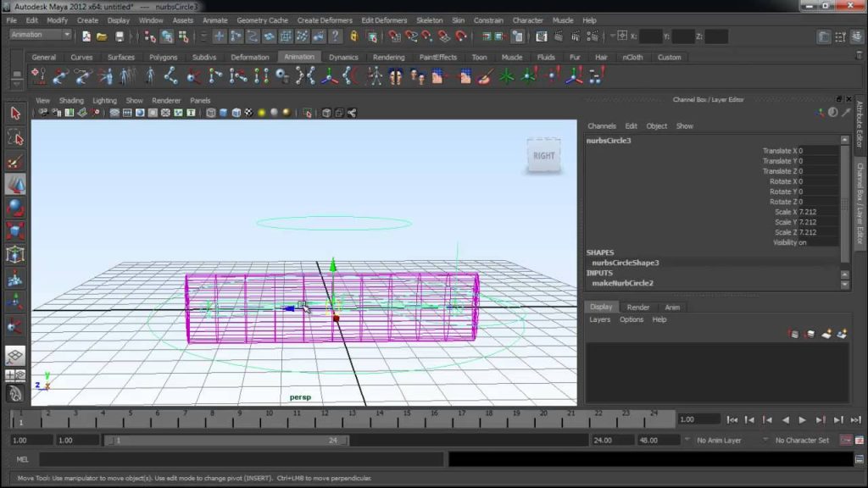The image size is (868, 488).
Task: Open the viewport Renderer menu
Action: pos(166,101)
